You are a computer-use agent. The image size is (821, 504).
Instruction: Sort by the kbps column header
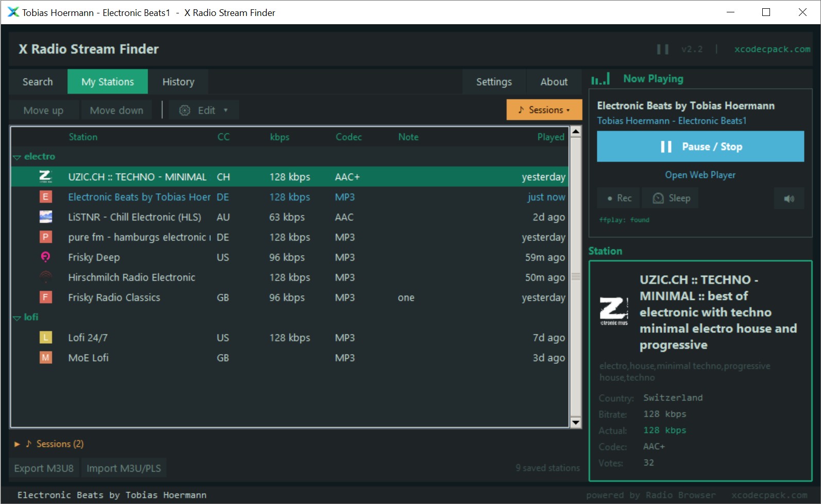(280, 137)
